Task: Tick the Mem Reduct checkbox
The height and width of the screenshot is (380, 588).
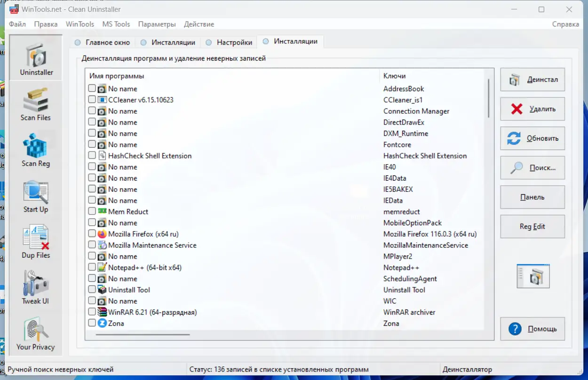Action: 92,212
